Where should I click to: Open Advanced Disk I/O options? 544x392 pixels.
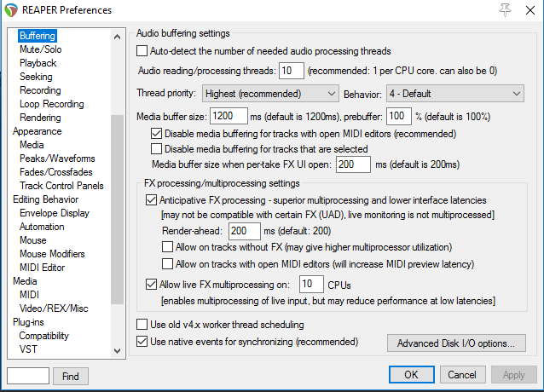click(456, 343)
